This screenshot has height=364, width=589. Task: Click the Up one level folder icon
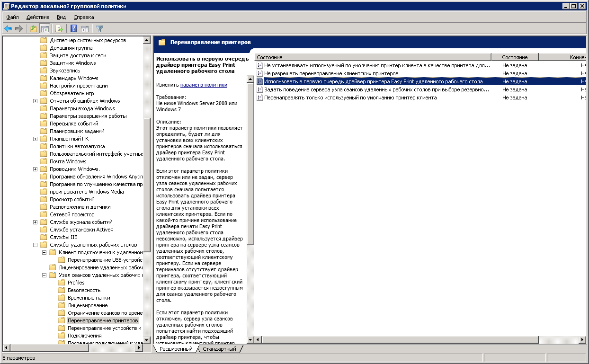[33, 28]
